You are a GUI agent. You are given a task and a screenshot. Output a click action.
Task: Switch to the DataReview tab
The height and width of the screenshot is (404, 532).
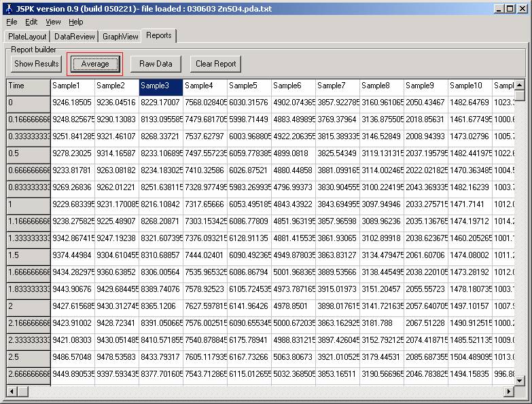[x=74, y=36]
